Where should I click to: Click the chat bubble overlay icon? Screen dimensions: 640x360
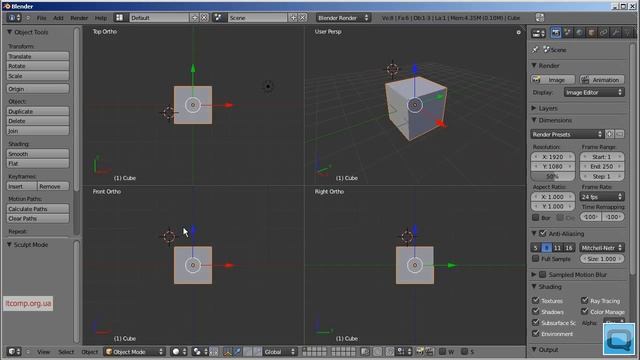point(619,339)
